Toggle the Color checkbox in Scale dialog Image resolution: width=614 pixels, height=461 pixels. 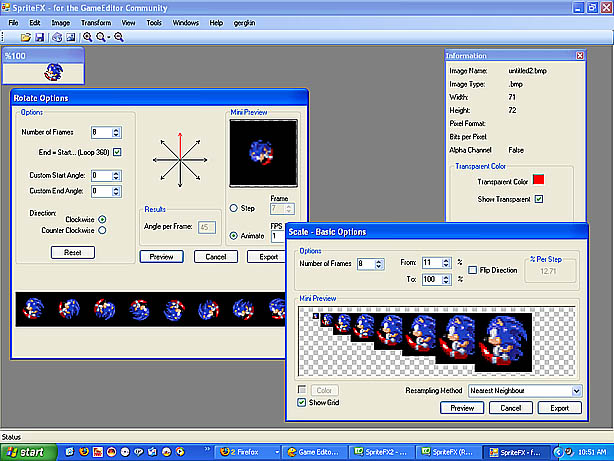click(x=302, y=390)
